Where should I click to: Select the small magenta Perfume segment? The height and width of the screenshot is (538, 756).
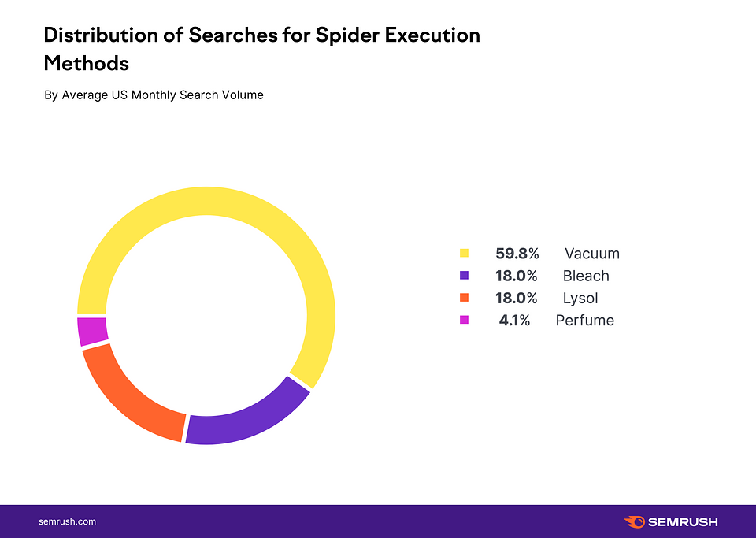[x=92, y=331]
